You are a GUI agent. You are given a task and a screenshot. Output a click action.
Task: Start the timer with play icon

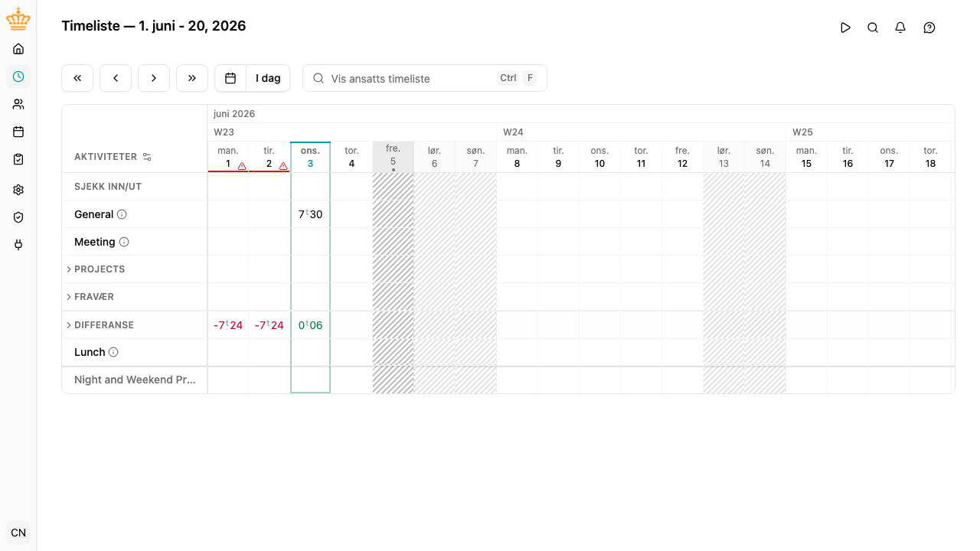coord(845,28)
